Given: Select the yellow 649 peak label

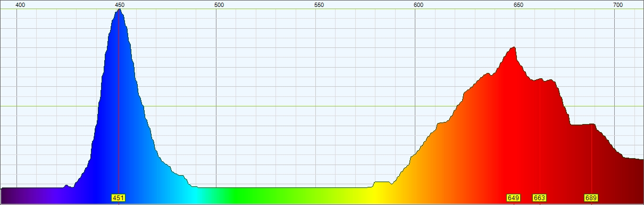Looking at the screenshot, I should click(513, 198).
